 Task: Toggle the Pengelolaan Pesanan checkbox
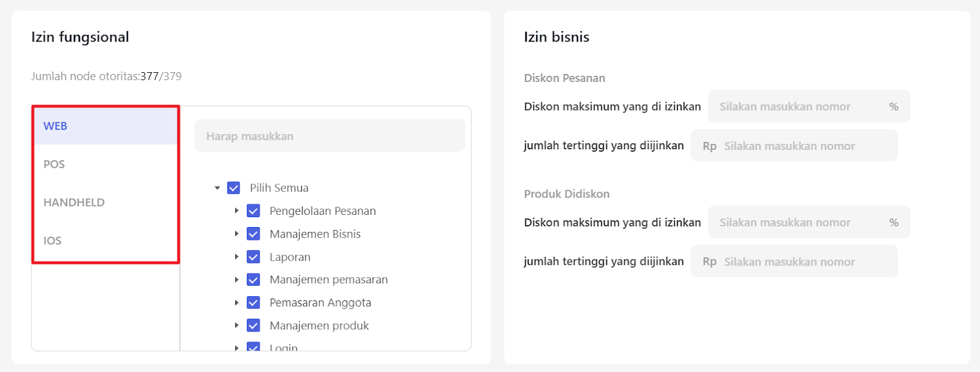click(x=253, y=211)
